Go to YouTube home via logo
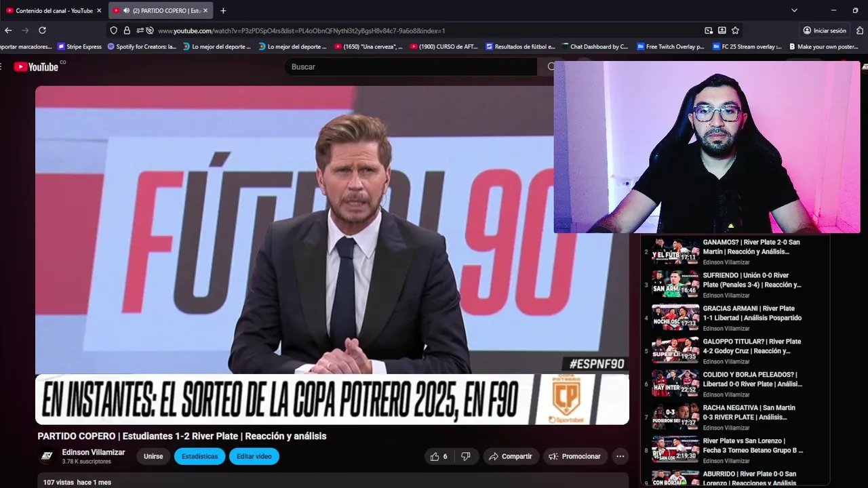 (x=36, y=66)
